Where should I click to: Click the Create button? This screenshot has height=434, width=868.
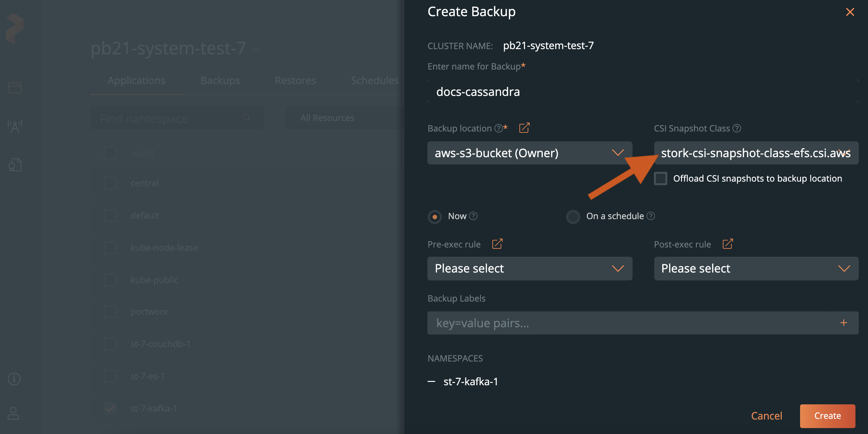click(x=827, y=416)
